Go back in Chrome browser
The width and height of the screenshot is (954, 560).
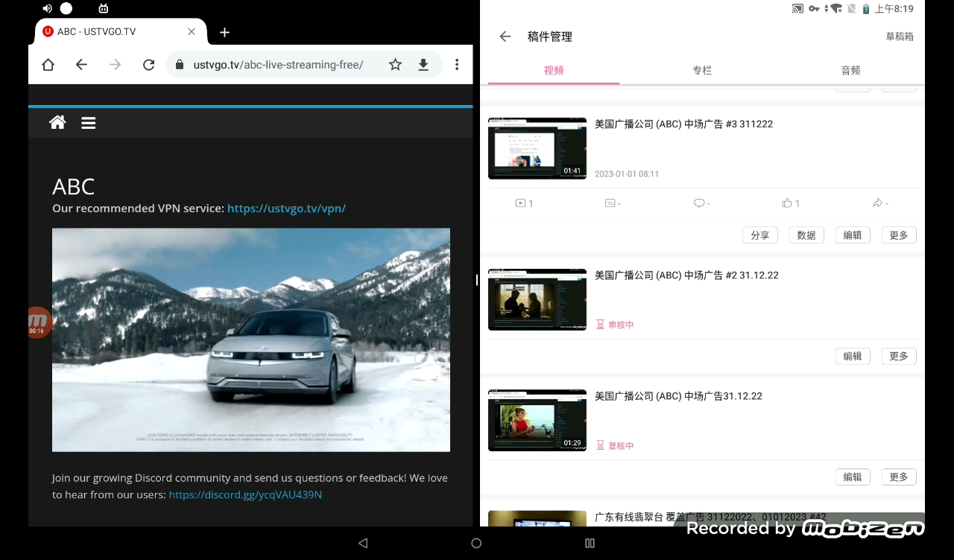[82, 65]
